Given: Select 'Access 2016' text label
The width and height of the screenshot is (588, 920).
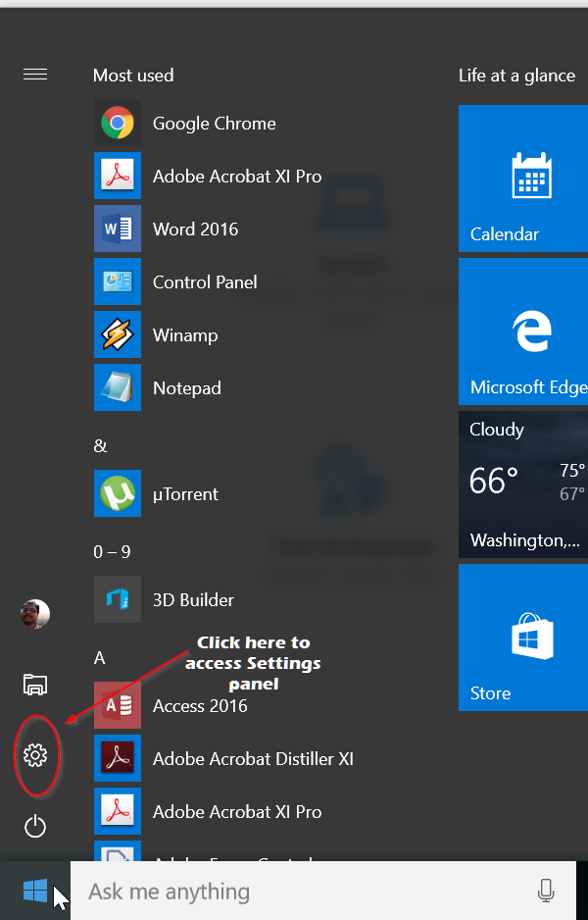Looking at the screenshot, I should coord(200,705).
